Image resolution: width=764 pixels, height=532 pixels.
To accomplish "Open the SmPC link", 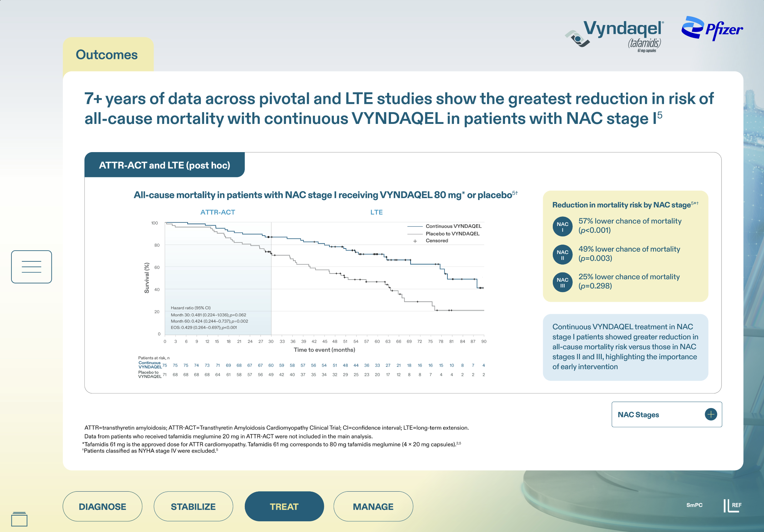I will 694,505.
